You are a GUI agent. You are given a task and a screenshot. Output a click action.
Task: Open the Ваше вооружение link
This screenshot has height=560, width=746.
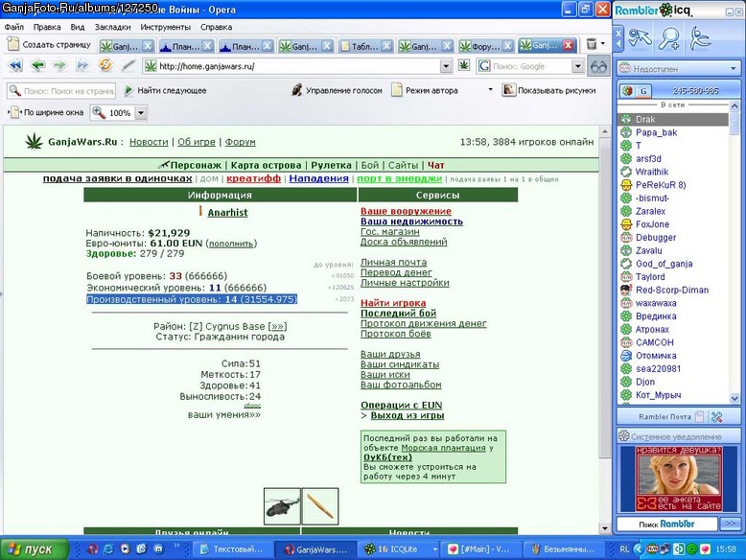406,211
